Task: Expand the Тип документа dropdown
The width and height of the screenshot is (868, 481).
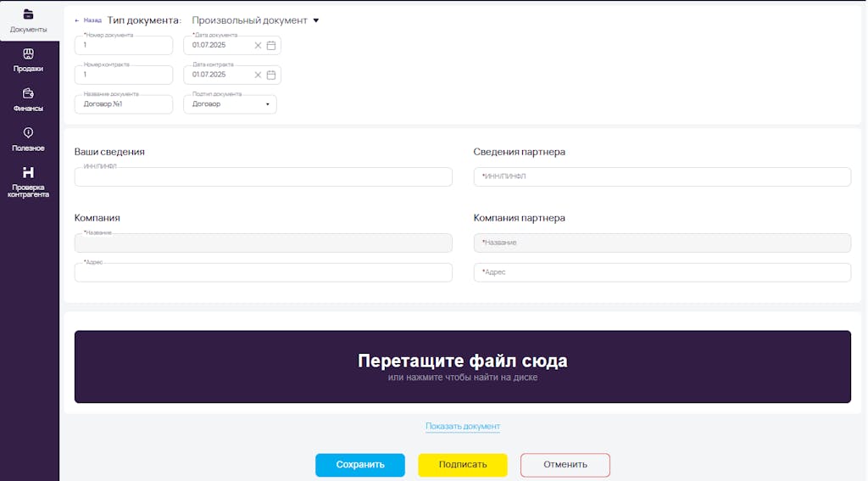Action: 255,20
